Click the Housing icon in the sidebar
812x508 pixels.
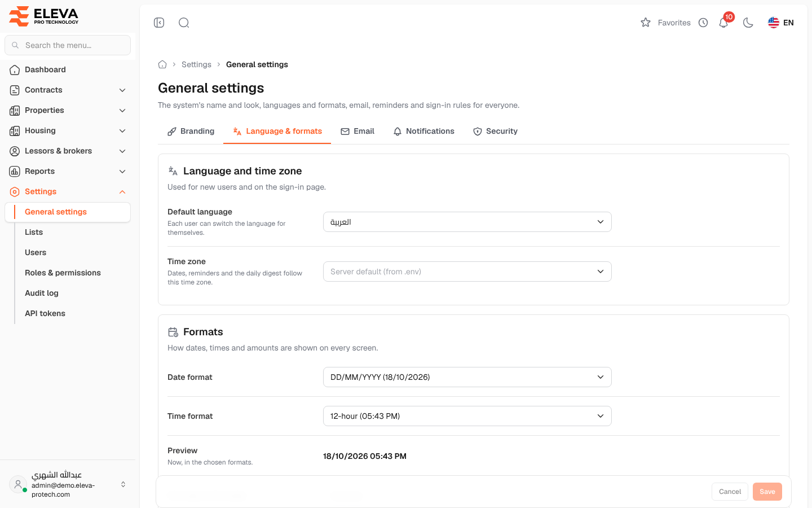click(x=15, y=131)
